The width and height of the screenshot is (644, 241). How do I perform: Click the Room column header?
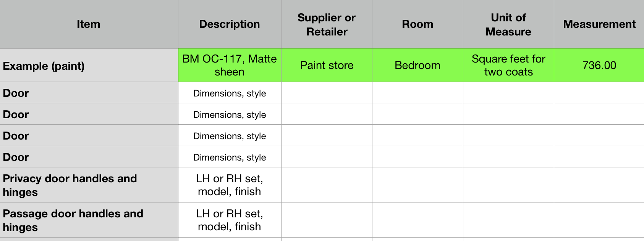pyautogui.click(x=417, y=24)
